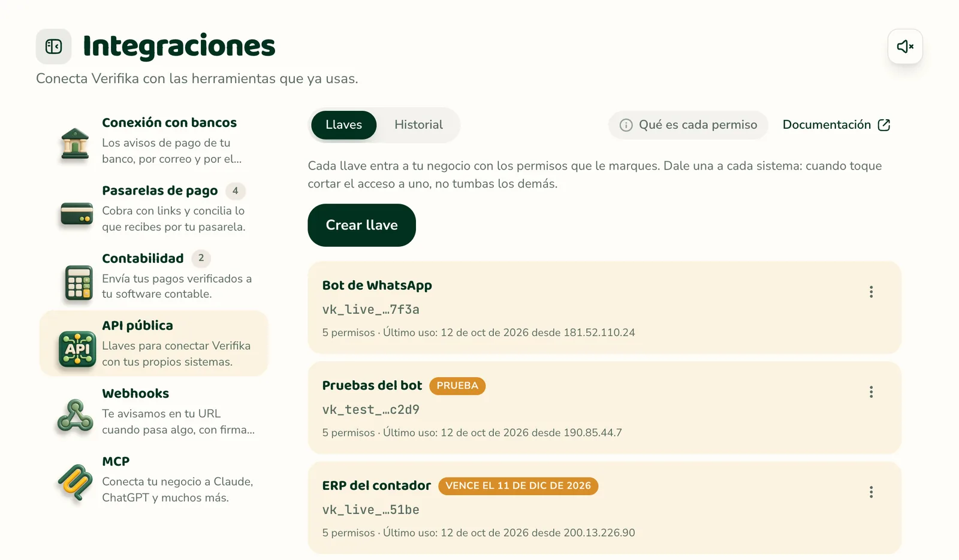Click the ERP del contador title
Screen dimensions: 959x560
click(376, 486)
